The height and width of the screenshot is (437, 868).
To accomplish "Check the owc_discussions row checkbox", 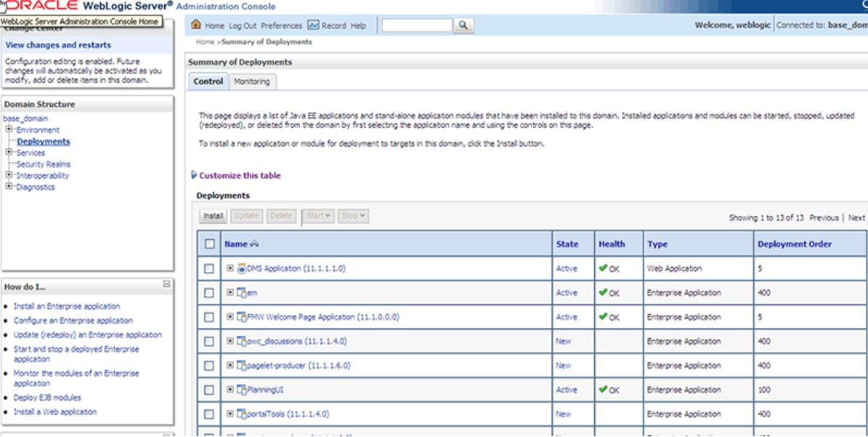I will pos(208,342).
